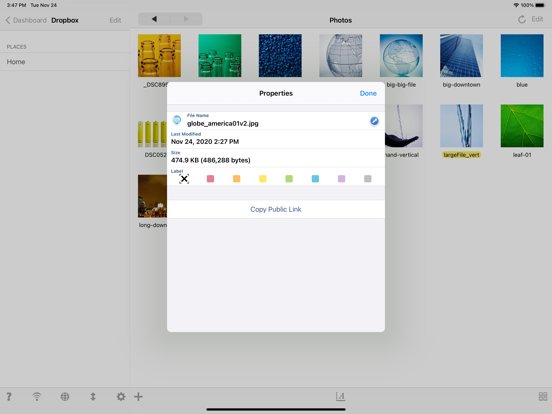Click Done in Properties dialog
The height and width of the screenshot is (414, 552).
tap(368, 93)
